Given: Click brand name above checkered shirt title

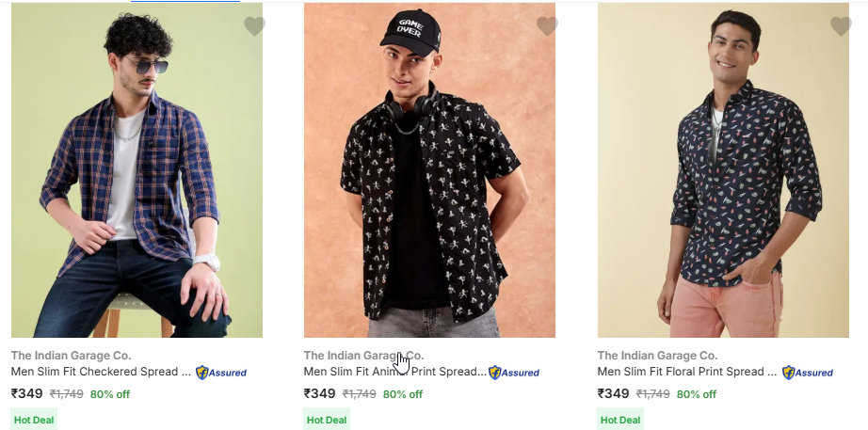Looking at the screenshot, I should point(71,356).
